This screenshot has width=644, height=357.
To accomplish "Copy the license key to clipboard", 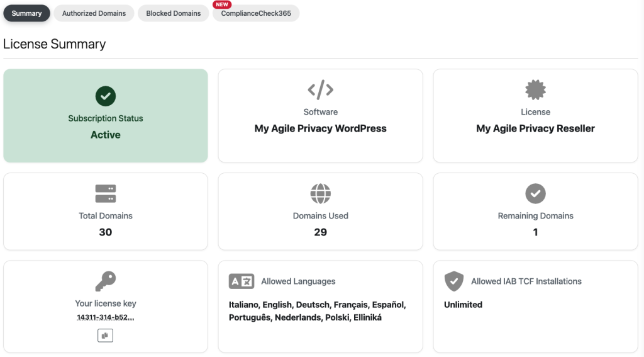I will tap(106, 336).
